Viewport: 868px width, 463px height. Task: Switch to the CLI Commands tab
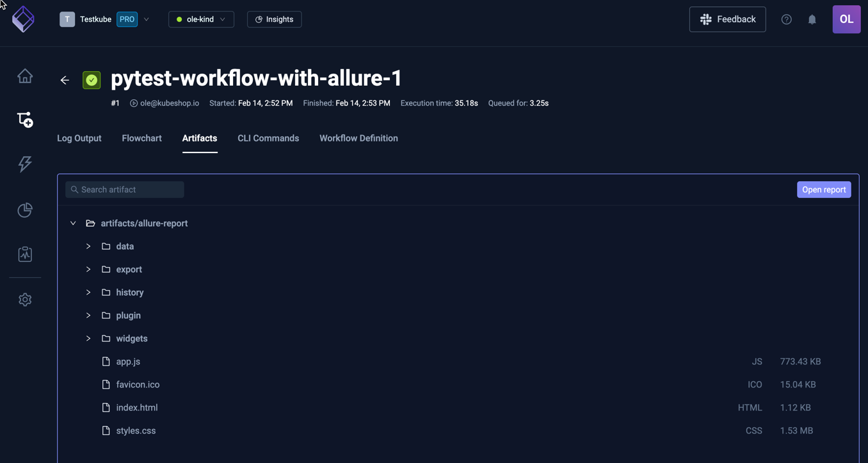pyautogui.click(x=268, y=138)
